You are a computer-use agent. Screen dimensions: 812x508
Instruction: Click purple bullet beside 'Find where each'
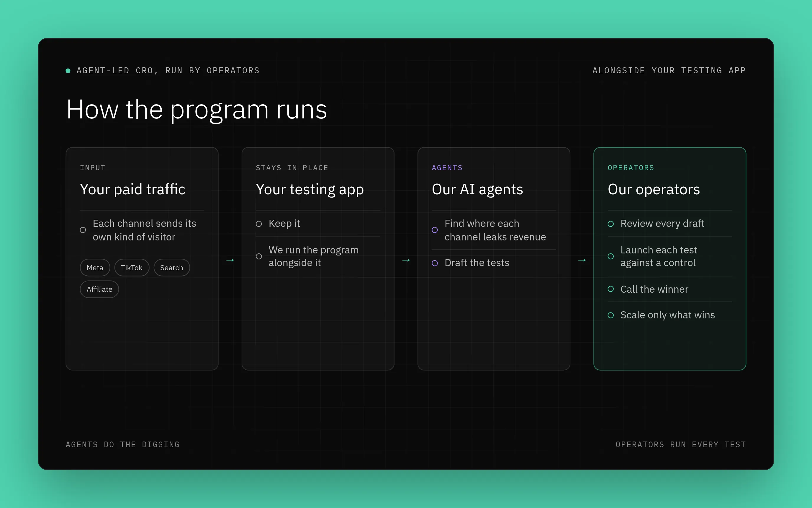point(435,230)
